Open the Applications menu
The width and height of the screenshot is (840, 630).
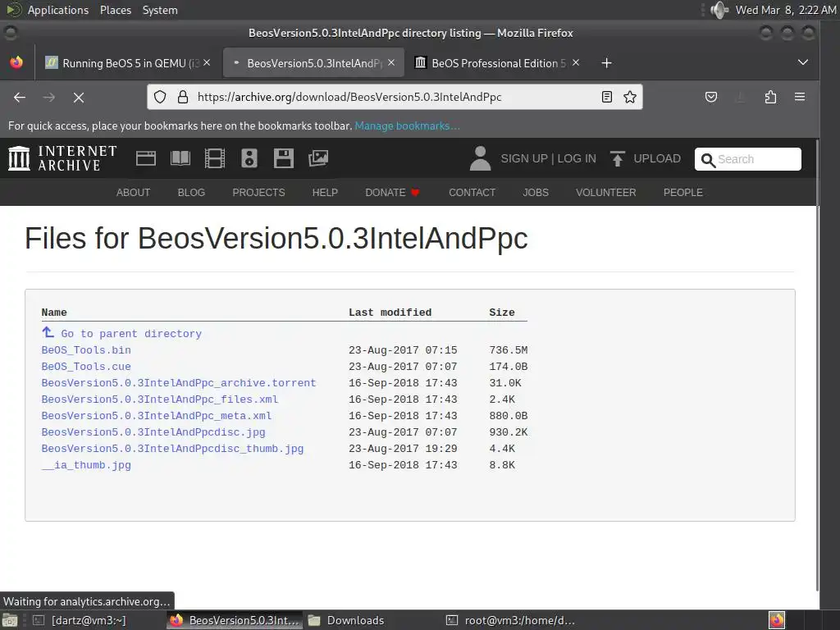58,10
